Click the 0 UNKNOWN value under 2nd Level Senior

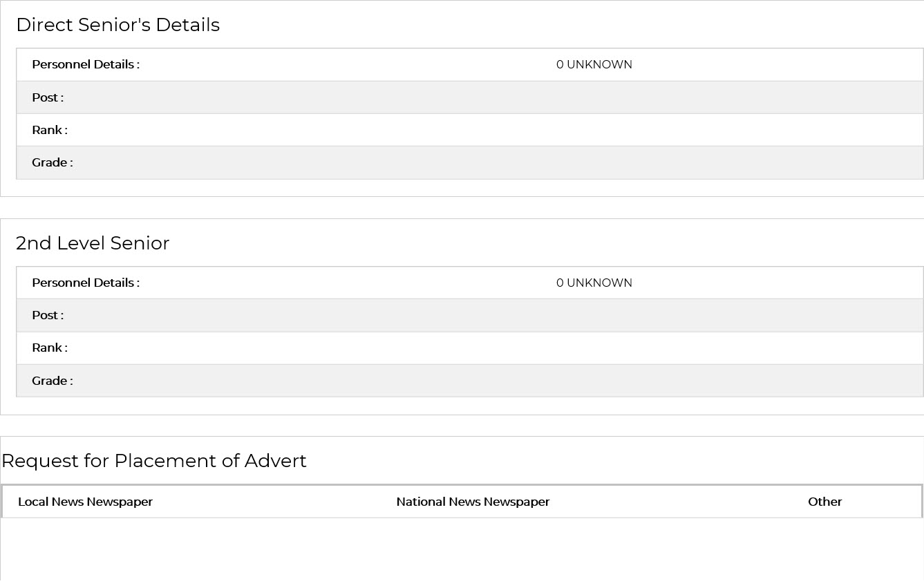594,283
